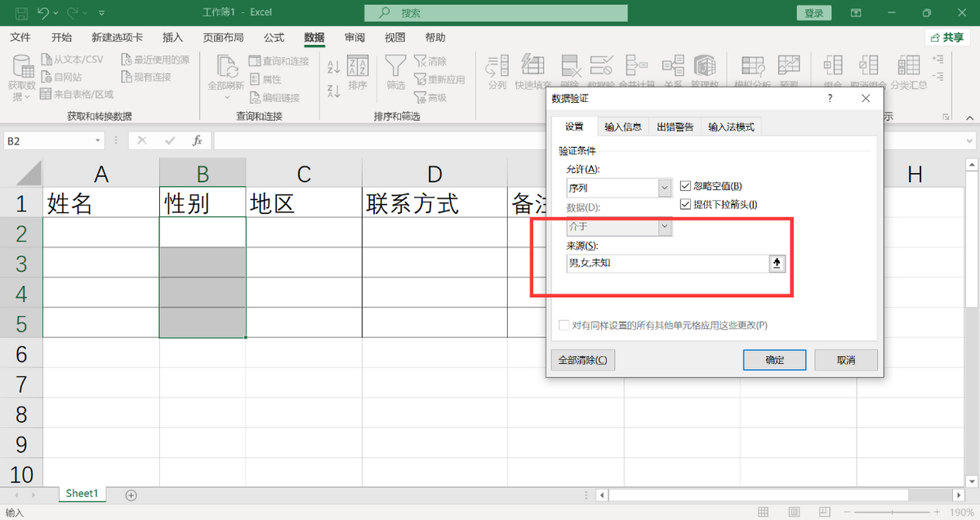Open the Name Box dropdown arrow

click(98, 140)
